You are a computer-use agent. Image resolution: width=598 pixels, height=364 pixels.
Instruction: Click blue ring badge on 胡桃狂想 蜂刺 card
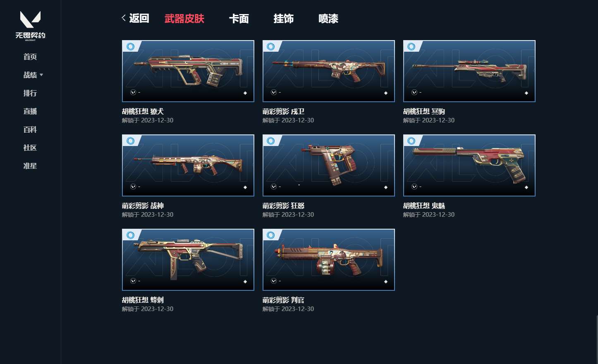pos(131,235)
